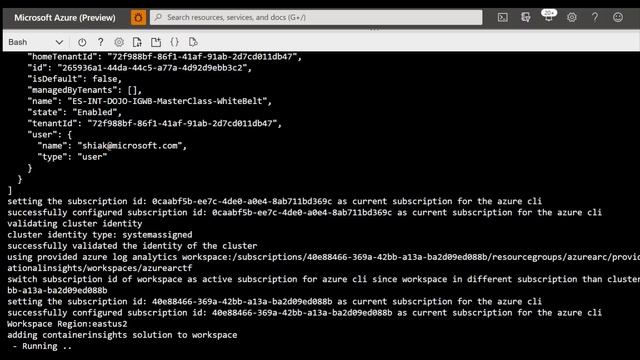Click the orange preview bug icon
This screenshot has width=640, height=360.
[138, 18]
